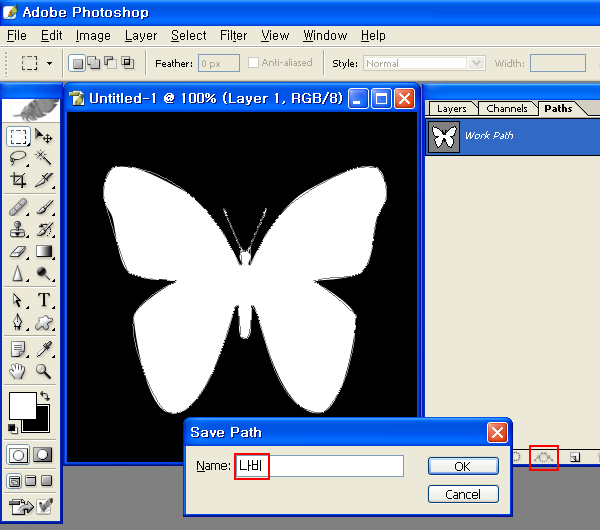
Task: Choose New selection mode in options bar
Action: coord(77,63)
